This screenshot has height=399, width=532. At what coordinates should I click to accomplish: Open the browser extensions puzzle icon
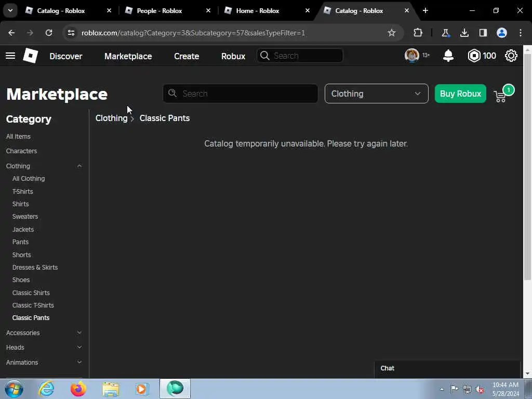(x=418, y=33)
